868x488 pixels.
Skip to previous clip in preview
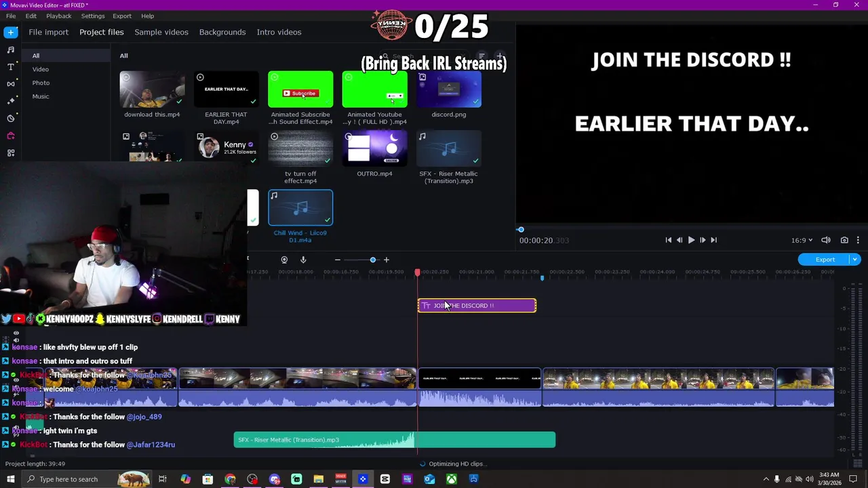(668, 240)
